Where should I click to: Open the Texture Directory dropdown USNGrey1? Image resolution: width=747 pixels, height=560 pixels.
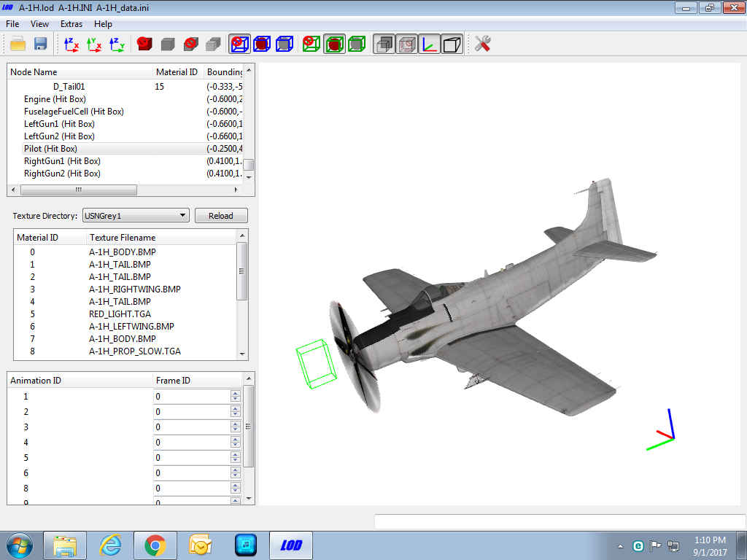coord(136,216)
